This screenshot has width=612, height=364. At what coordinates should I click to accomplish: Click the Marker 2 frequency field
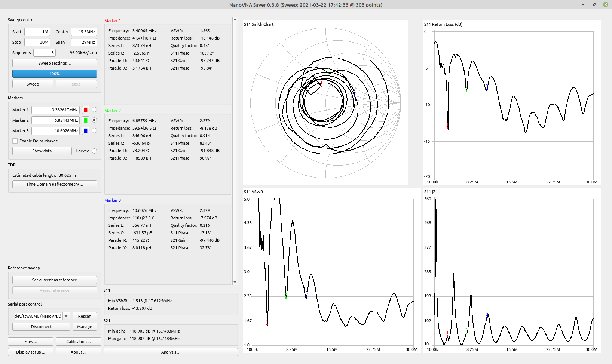click(x=55, y=120)
